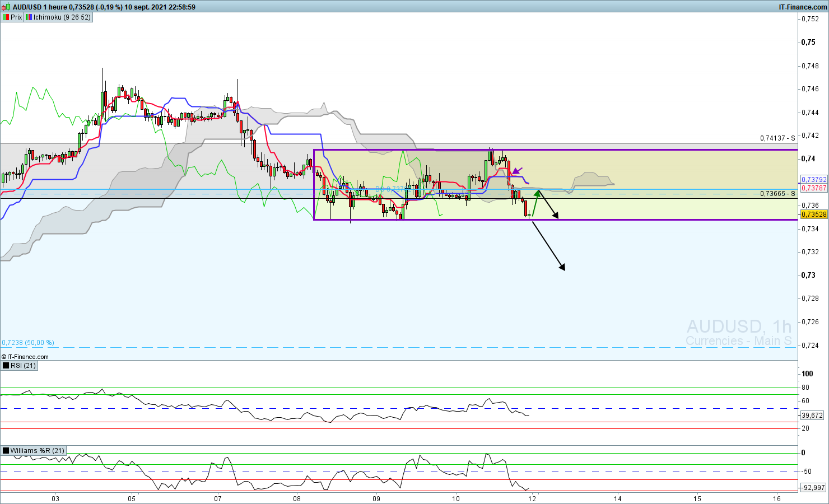Click the black RSI swatch icon
The height and width of the screenshot is (504, 829).
pyautogui.click(x=6, y=366)
